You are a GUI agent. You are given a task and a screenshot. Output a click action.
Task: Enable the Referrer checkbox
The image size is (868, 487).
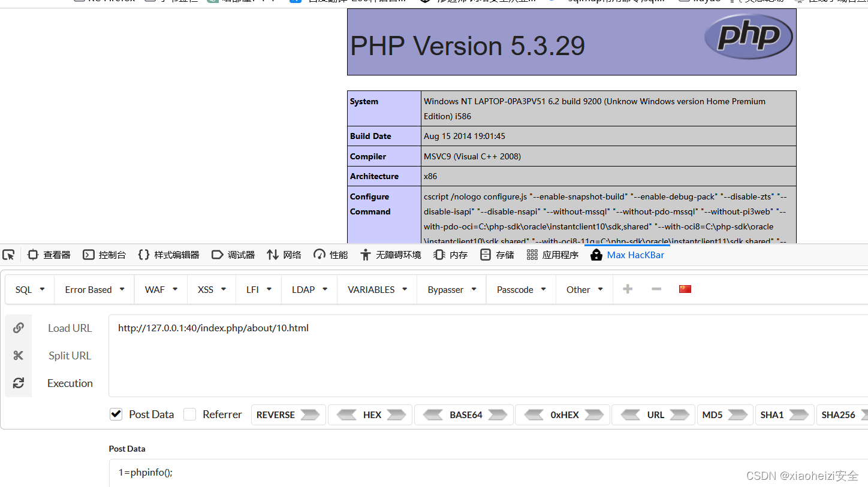click(x=189, y=414)
